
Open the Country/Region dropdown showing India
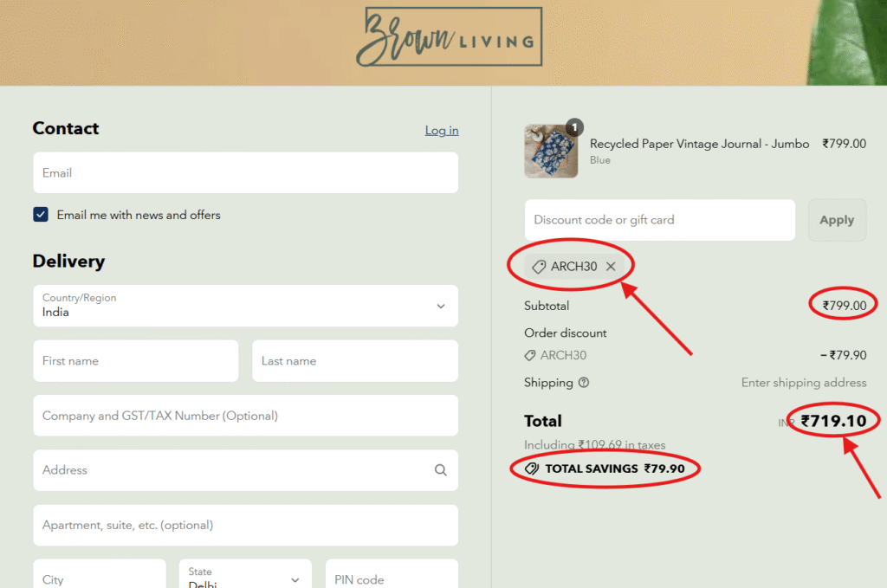coord(245,306)
